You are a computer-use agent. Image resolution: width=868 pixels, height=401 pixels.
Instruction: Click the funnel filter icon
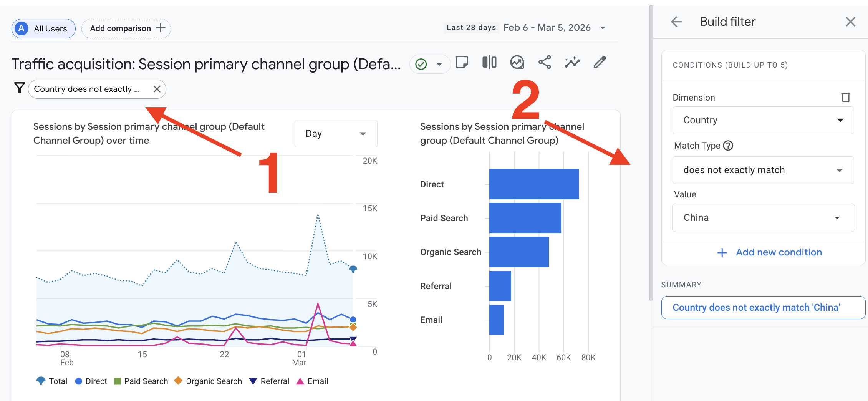pyautogui.click(x=19, y=88)
